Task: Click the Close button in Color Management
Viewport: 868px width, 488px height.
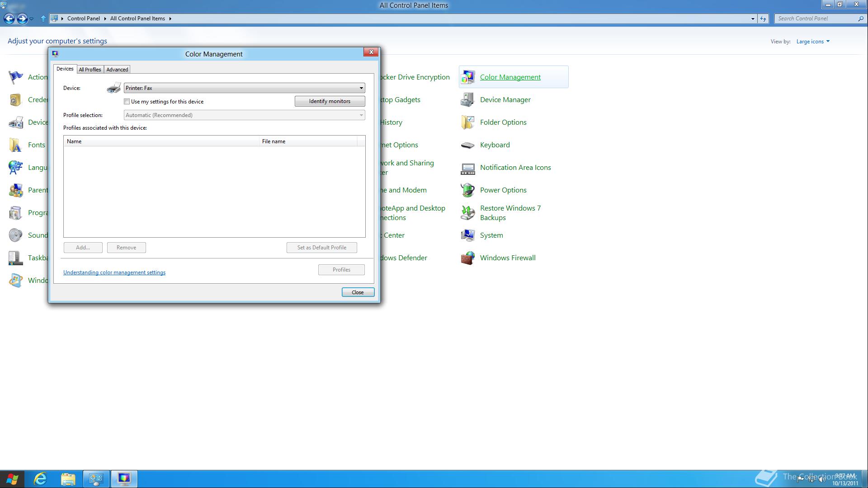Action: pos(358,292)
